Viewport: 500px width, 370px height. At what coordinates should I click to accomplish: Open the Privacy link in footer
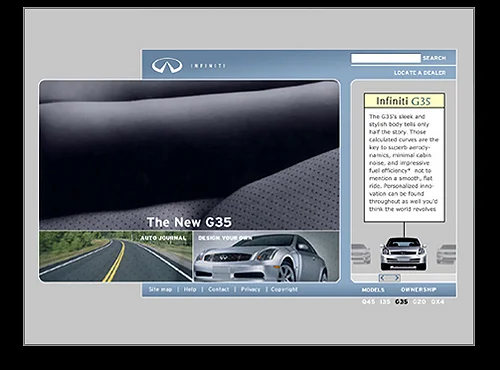[250, 289]
